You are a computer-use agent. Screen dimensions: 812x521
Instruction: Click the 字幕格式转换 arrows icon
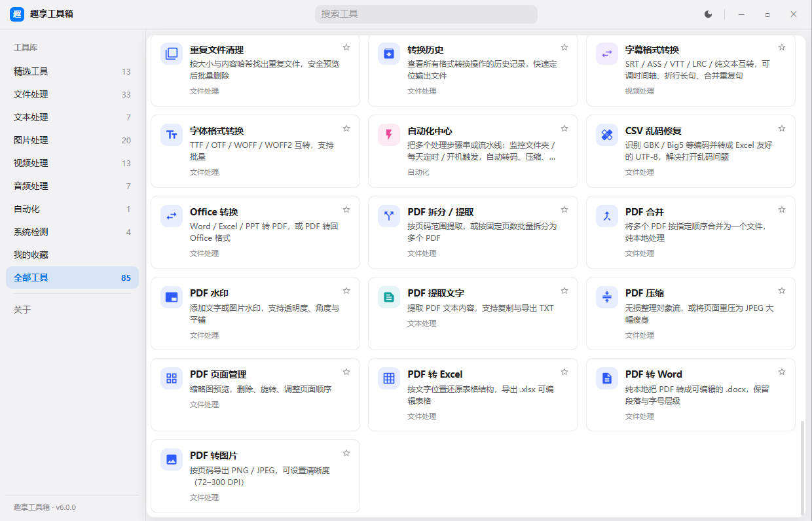pyautogui.click(x=607, y=54)
